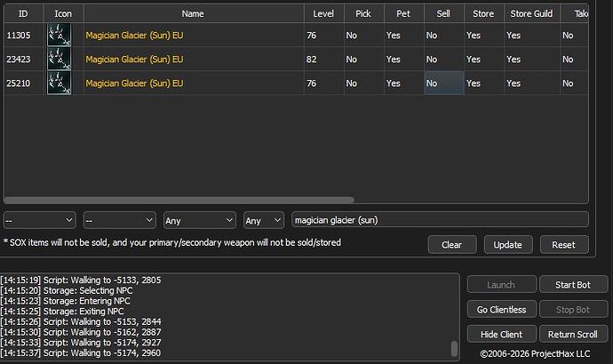This screenshot has width=613, height=364.
Task: Click the Go Clientless button
Action: 502,309
